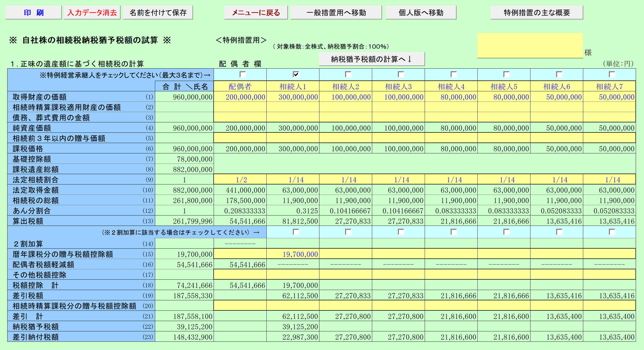Click the 印刷 print button
The width and height of the screenshot is (644, 350).
pos(34,12)
